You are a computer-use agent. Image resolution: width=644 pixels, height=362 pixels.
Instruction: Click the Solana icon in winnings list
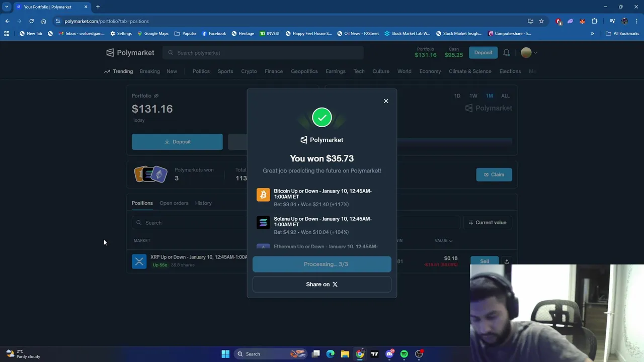263,222
